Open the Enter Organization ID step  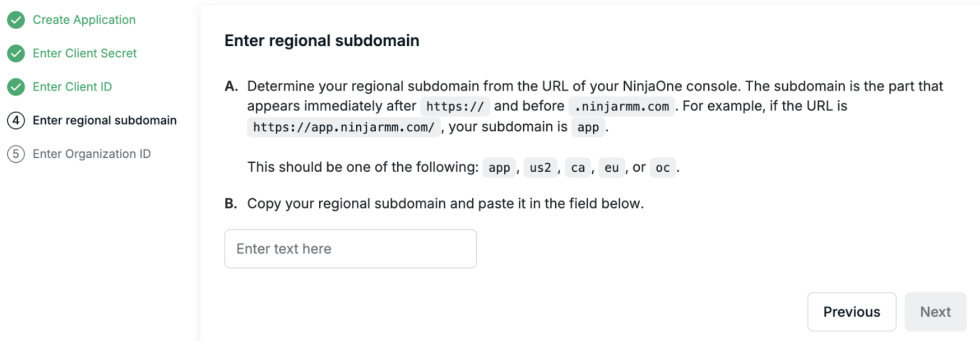(x=92, y=154)
